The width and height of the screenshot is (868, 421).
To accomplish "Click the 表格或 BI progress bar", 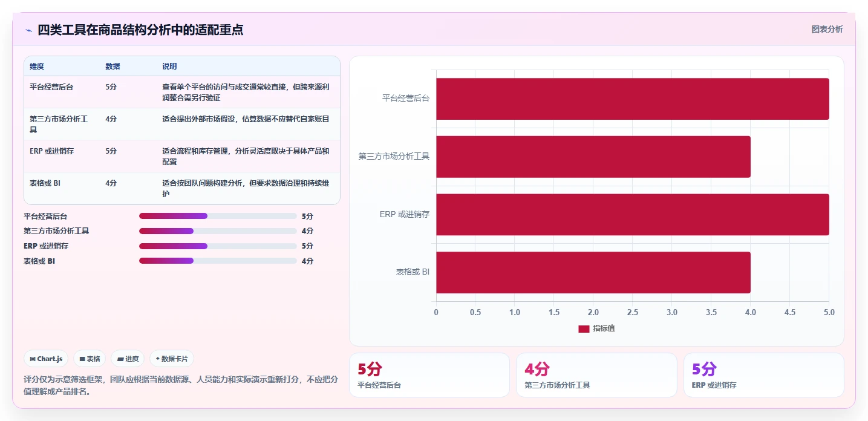I will pos(218,261).
